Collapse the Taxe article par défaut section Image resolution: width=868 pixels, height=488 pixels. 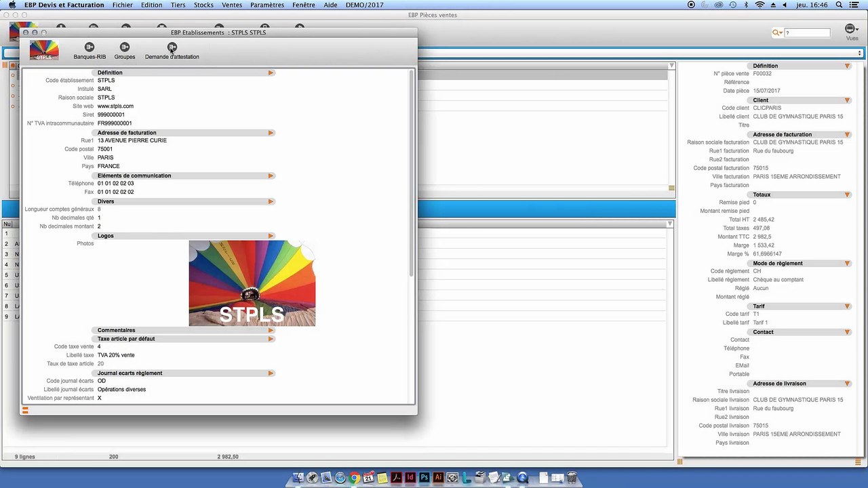coord(271,339)
